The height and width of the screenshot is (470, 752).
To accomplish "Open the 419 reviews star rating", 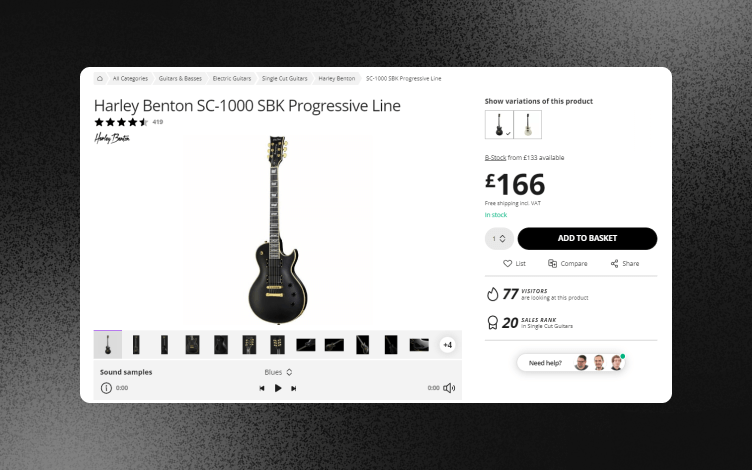I will 129,122.
